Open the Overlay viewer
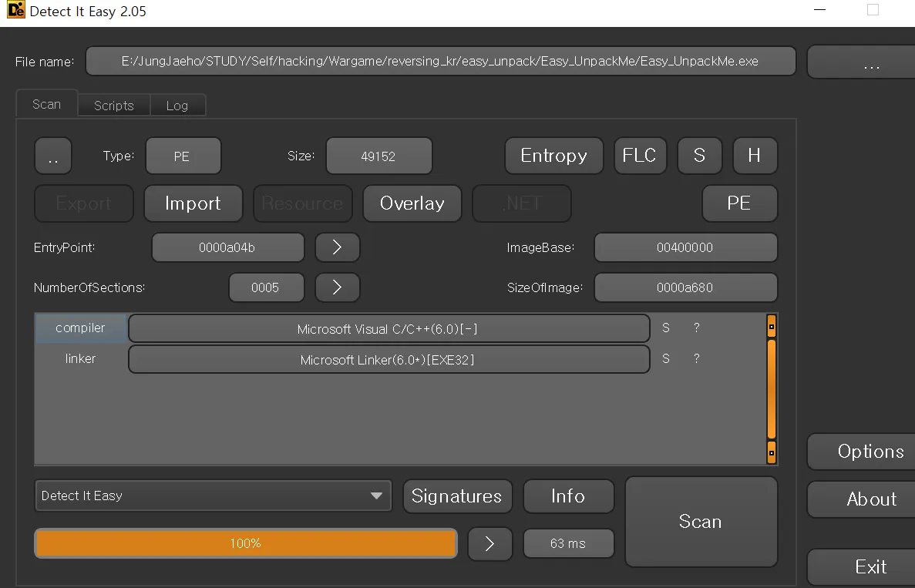This screenshot has height=588, width=915. point(412,203)
